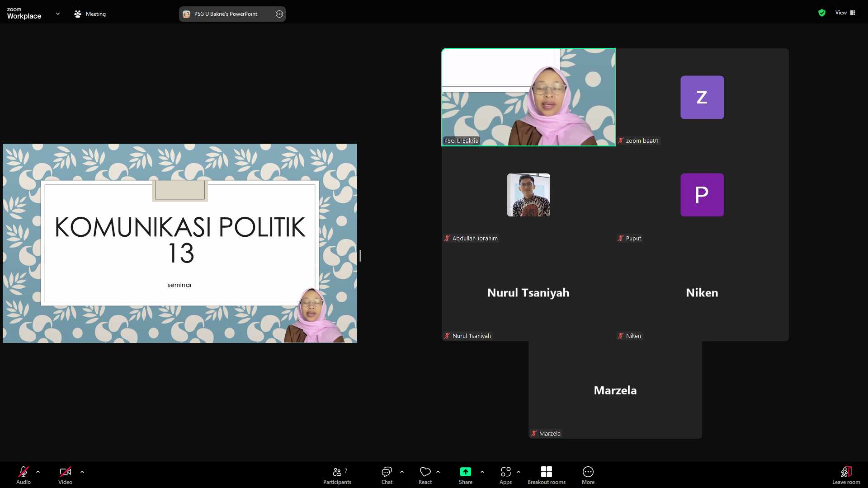This screenshot has width=868, height=488.
Task: Open the Chat panel
Action: pyautogui.click(x=387, y=475)
